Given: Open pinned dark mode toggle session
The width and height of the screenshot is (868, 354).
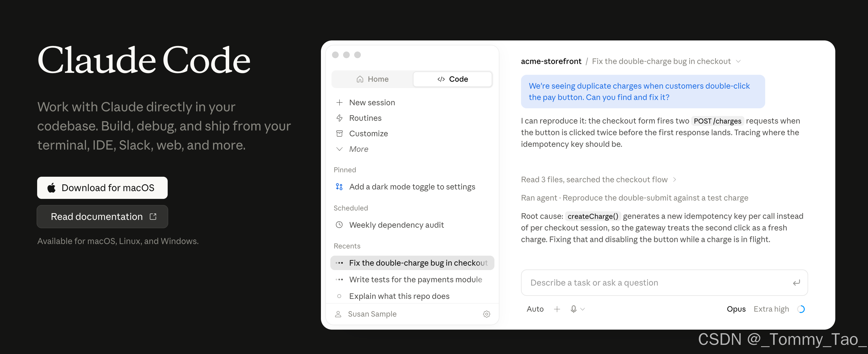Looking at the screenshot, I should [x=412, y=187].
